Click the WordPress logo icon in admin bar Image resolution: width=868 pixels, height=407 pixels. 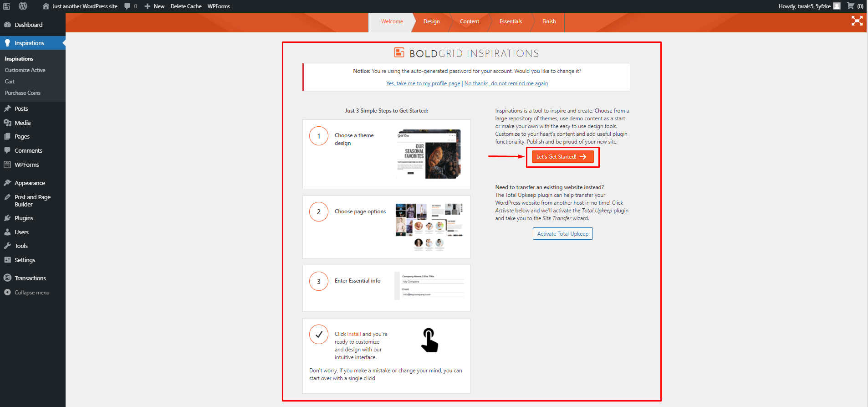23,6
